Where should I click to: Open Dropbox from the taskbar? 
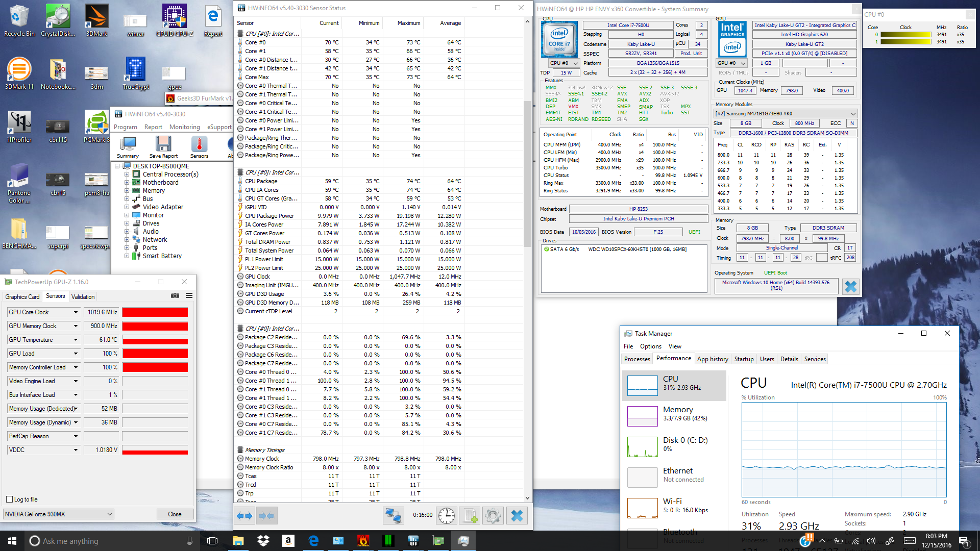[x=263, y=541]
